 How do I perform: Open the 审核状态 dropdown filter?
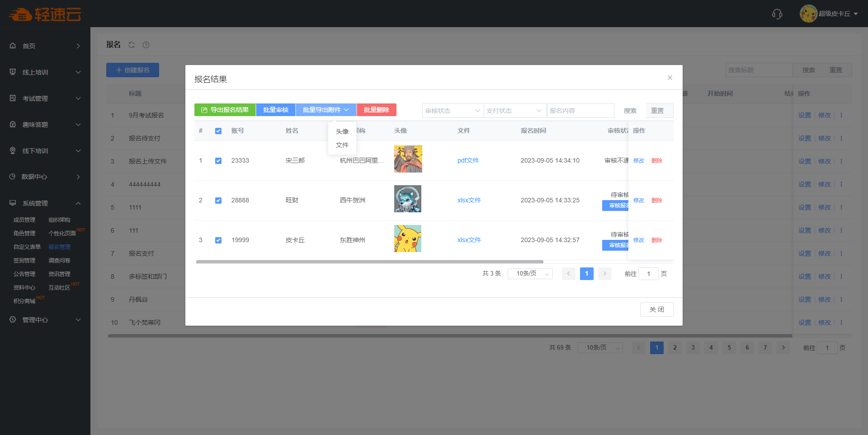453,111
